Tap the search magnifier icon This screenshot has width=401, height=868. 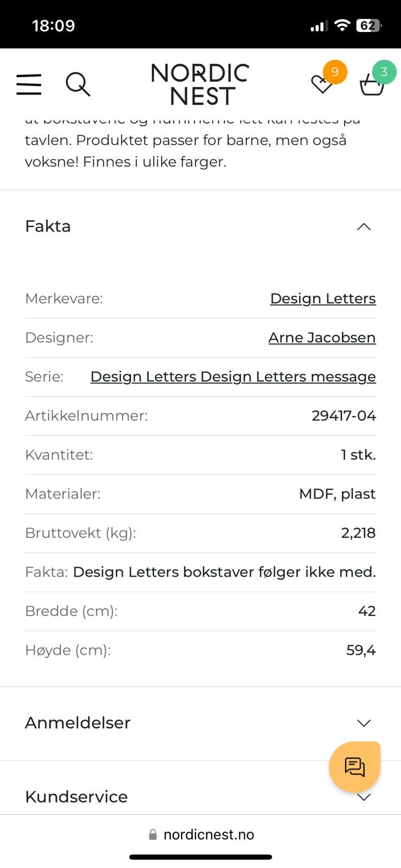[x=78, y=85]
